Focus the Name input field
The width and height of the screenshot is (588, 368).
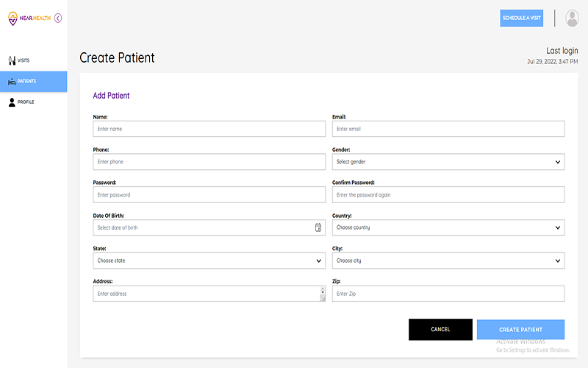pos(209,129)
